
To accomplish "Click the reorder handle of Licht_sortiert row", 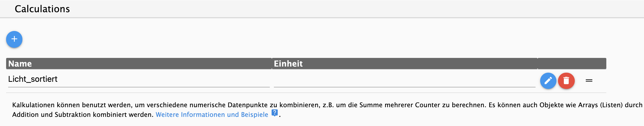I will (589, 81).
